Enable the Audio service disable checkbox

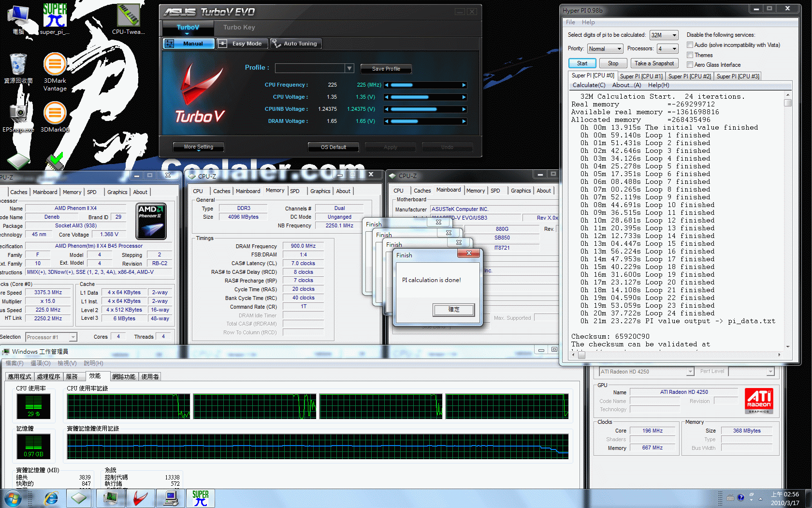(690, 45)
